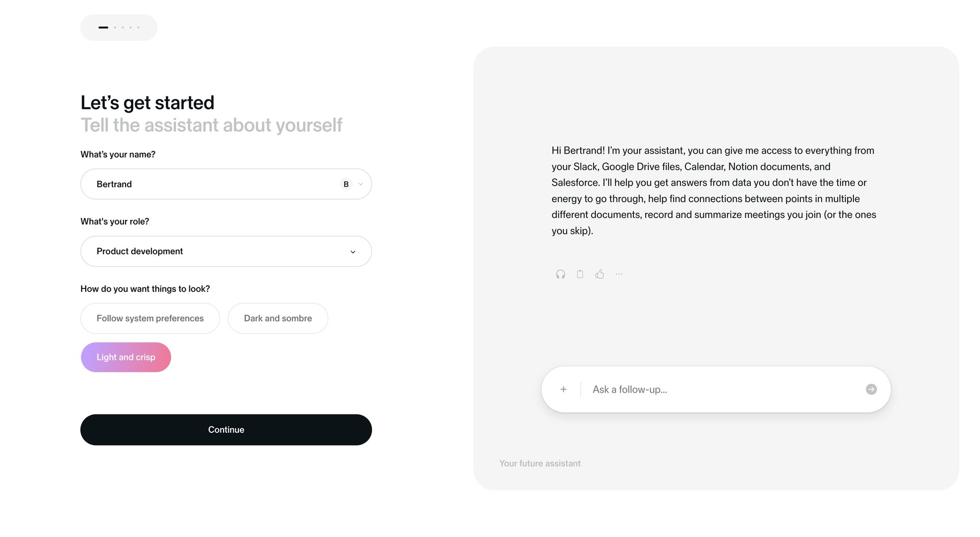Copy the assistant's message using clipboard icon
Viewport: 980px width, 537px height.
580,274
